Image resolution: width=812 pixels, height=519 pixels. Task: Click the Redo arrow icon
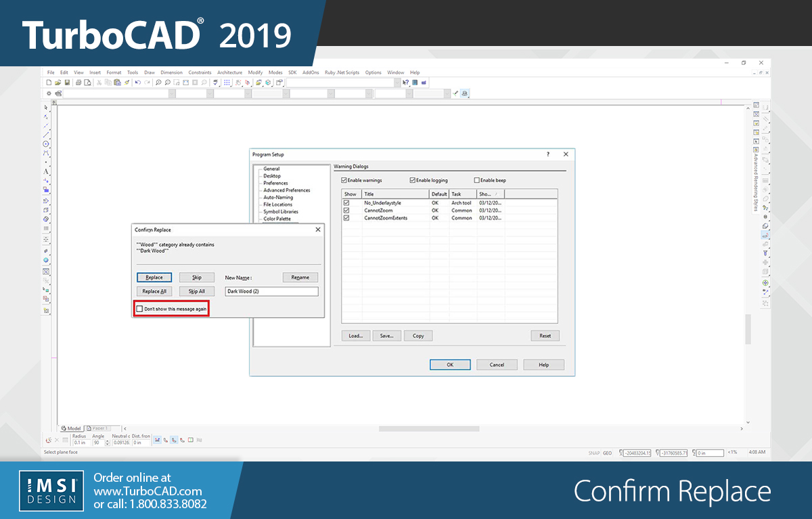[147, 83]
